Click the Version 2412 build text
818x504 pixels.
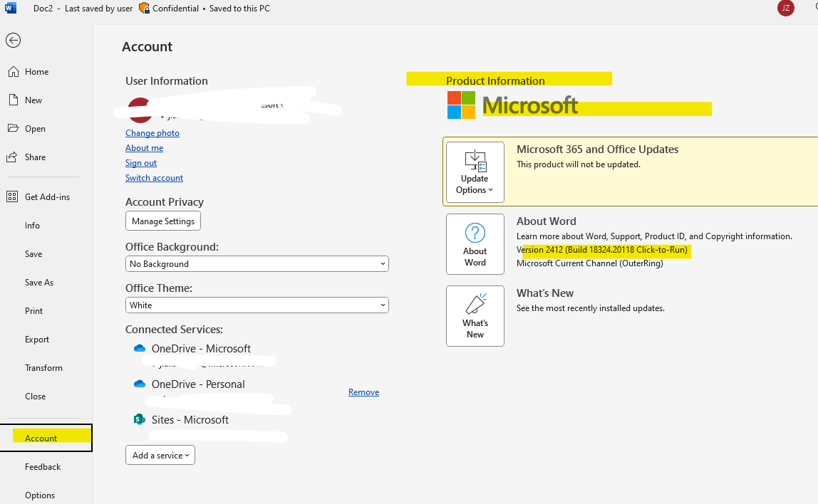pos(602,250)
